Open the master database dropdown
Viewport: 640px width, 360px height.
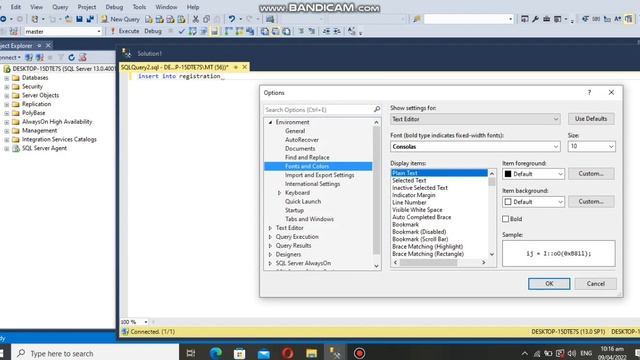pyautogui.click(x=99, y=31)
